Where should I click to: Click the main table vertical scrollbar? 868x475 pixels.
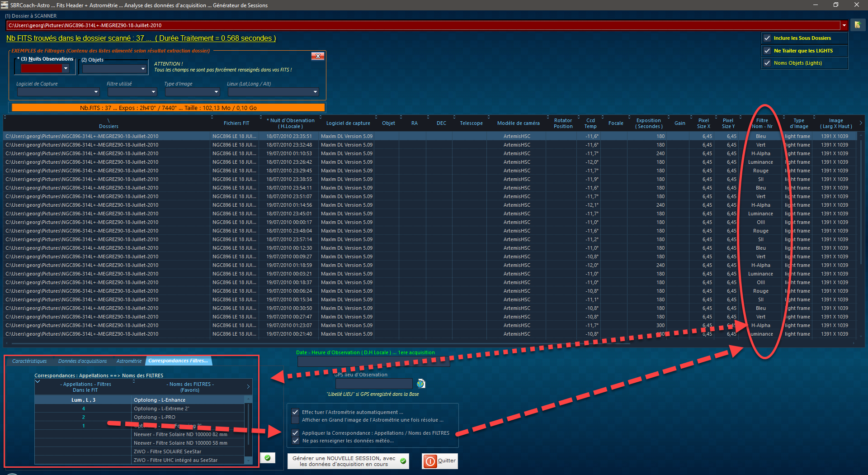click(x=861, y=235)
